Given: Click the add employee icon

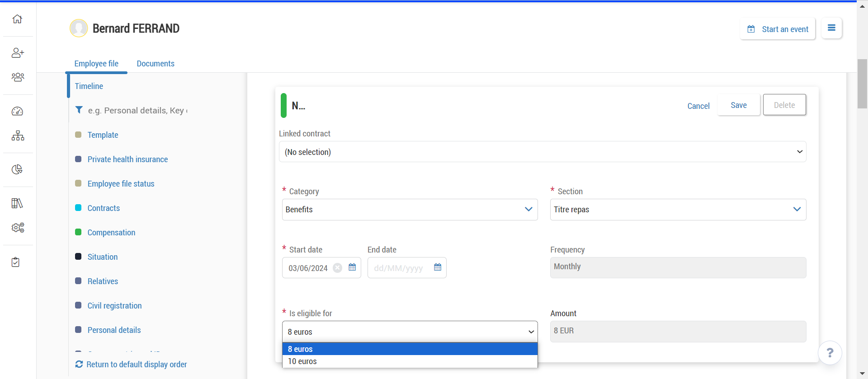Looking at the screenshot, I should pyautogui.click(x=18, y=53).
